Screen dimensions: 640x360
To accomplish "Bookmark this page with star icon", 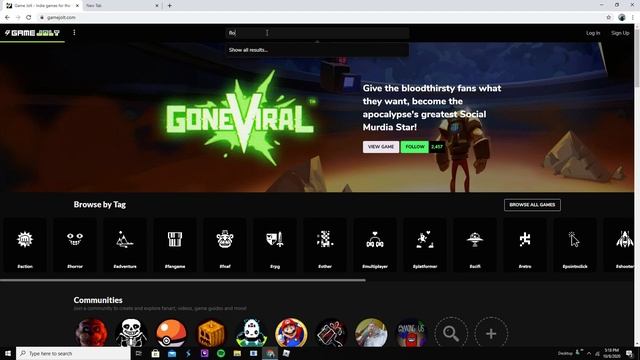I will coord(609,17).
